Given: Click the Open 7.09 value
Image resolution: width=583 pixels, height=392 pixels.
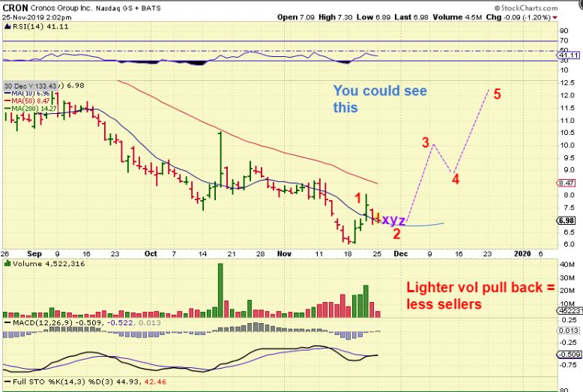Looking at the screenshot, I should 296,17.
